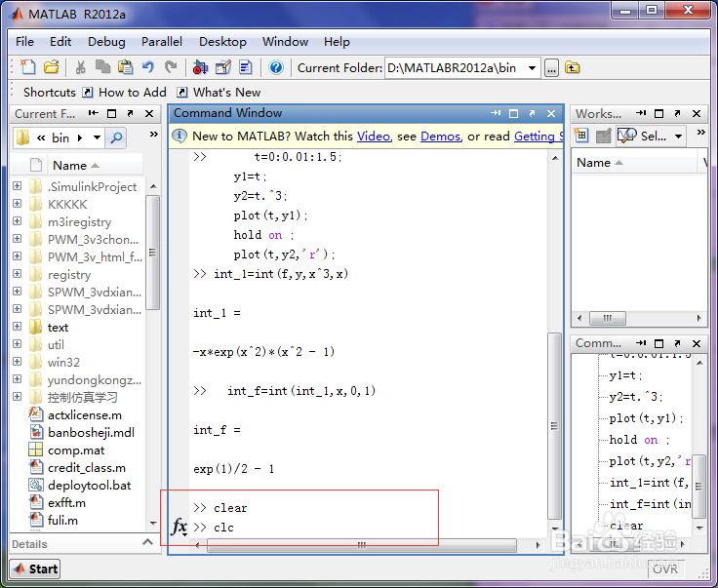Viewport: 718px width, 588px height.
Task: Show more Current Folder toolbar options chevron
Action: (154, 134)
